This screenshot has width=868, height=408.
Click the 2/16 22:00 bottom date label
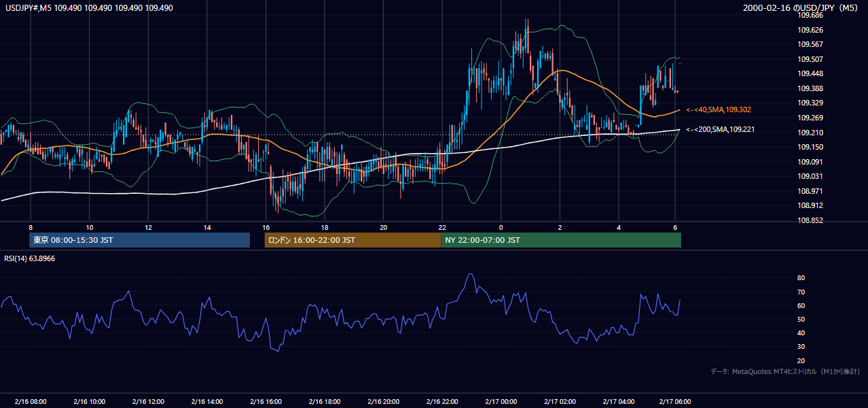coord(442,401)
